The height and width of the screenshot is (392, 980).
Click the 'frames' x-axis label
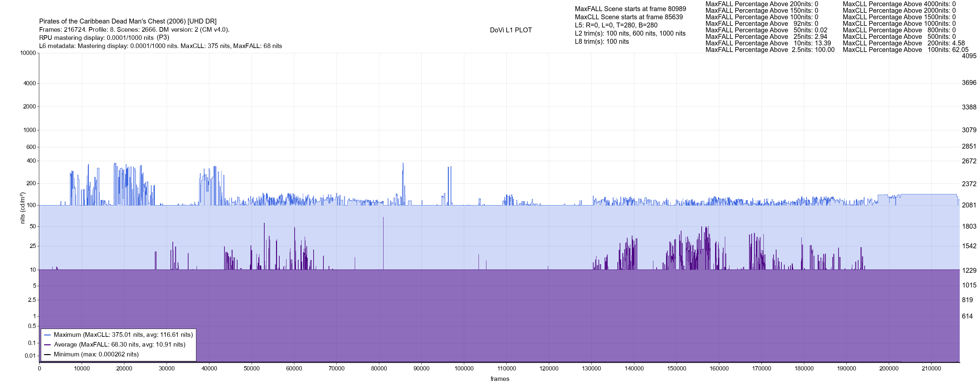click(499, 379)
